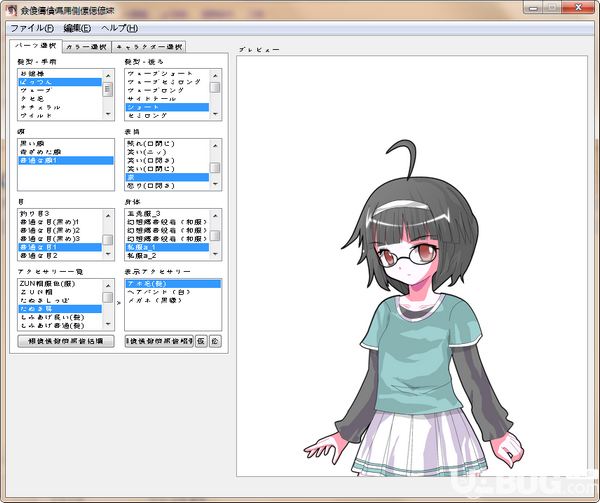Open the 編集(E) menu

coord(77,28)
